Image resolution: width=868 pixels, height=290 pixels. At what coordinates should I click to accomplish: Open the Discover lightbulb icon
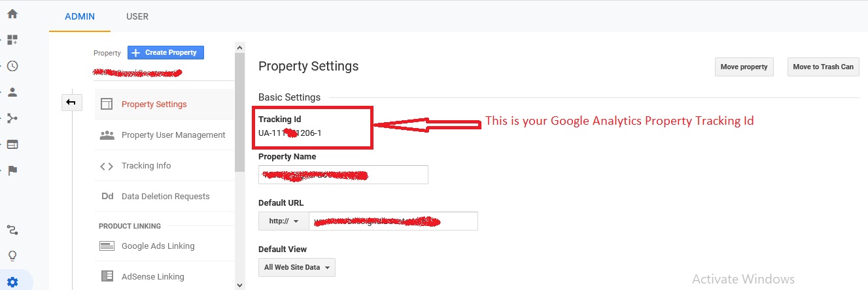(12, 255)
